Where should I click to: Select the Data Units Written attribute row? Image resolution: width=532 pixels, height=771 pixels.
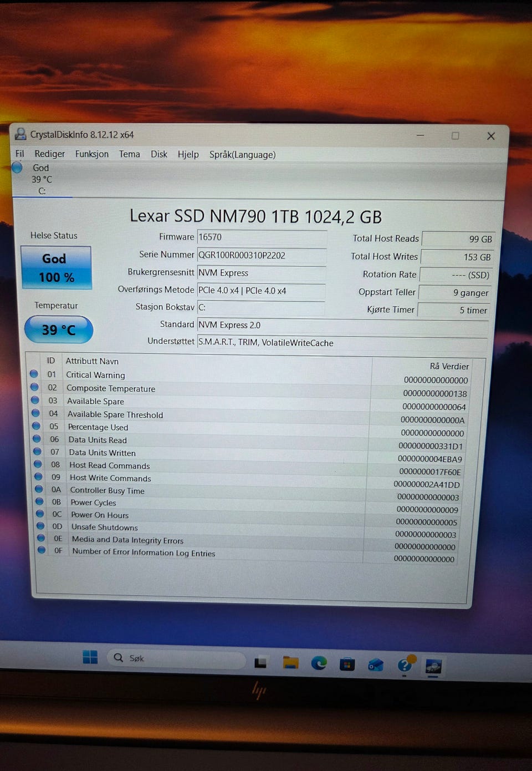coord(248,454)
